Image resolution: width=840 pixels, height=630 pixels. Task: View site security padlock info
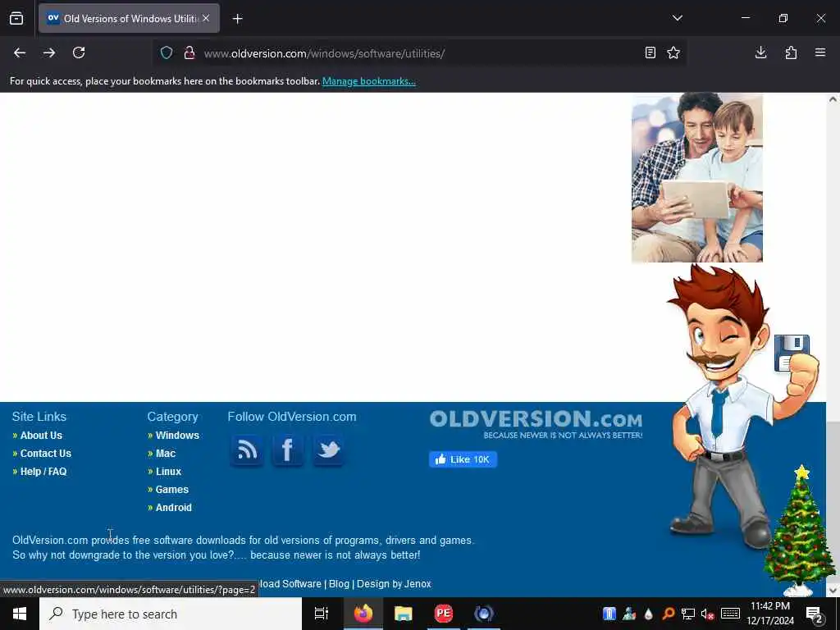click(189, 53)
